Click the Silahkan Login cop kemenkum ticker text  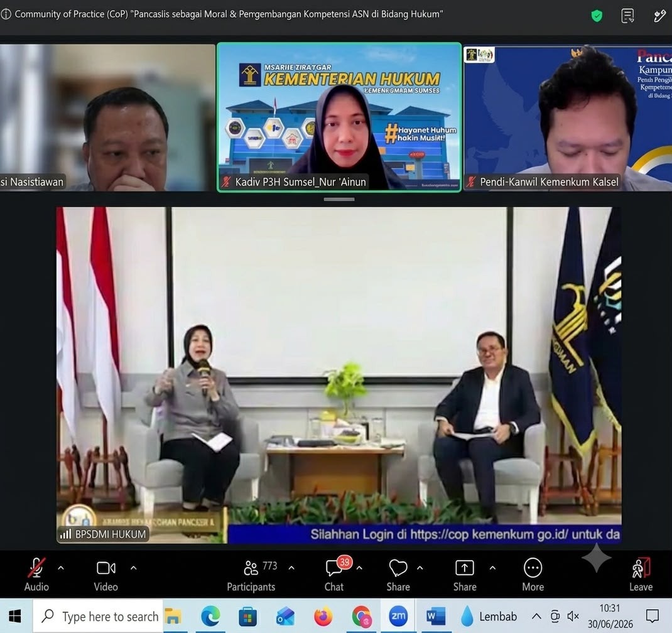[465, 534]
